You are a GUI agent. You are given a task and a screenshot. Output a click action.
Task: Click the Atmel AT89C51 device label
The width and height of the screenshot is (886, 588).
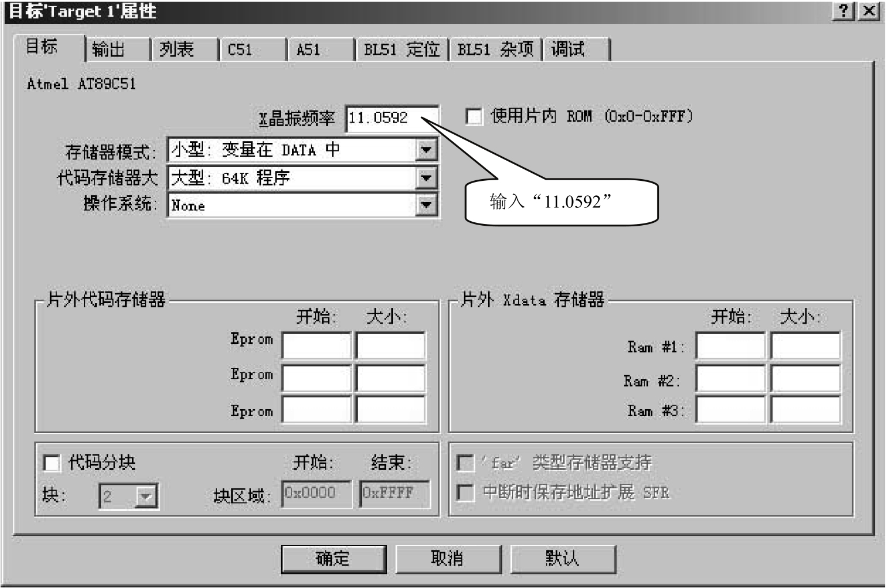click(x=82, y=84)
